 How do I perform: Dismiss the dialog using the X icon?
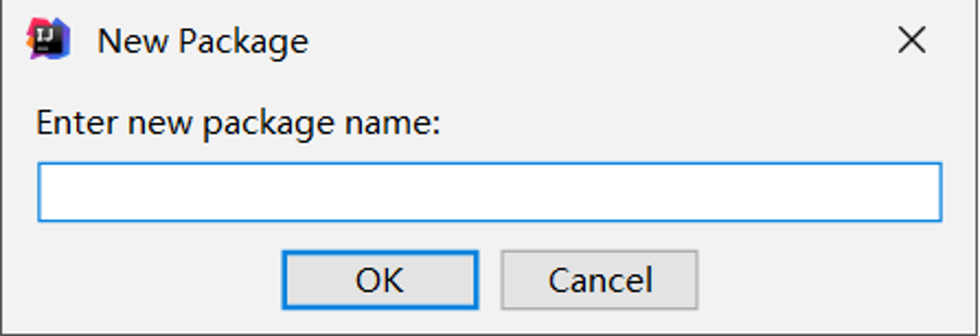(x=911, y=40)
